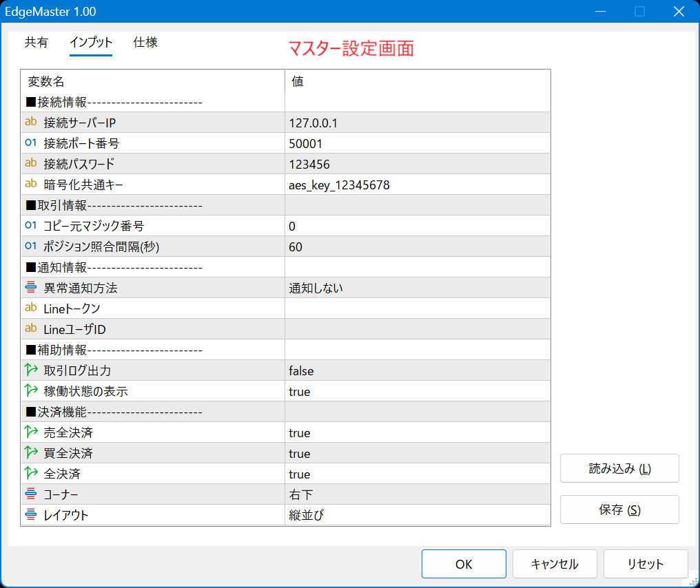Click the enum icon beside レイアウト
The image size is (700, 588).
(31, 514)
